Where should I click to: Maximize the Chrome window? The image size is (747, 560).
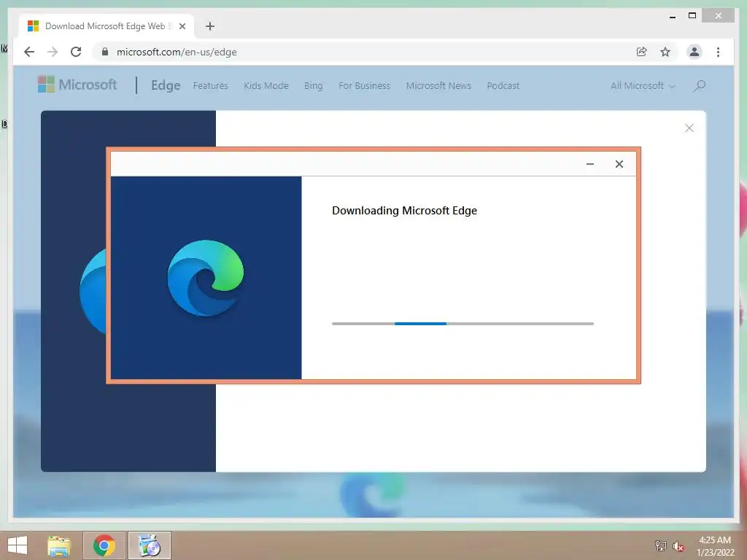(x=692, y=16)
